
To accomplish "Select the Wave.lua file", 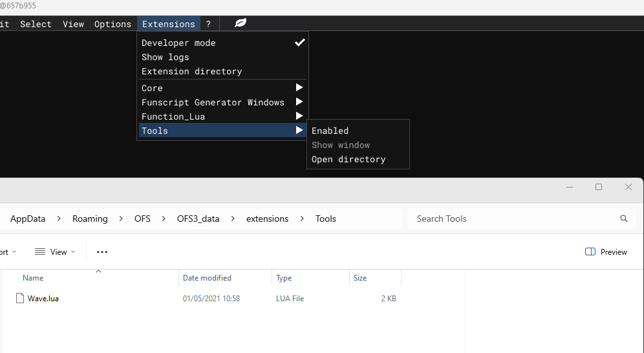I will [43, 299].
